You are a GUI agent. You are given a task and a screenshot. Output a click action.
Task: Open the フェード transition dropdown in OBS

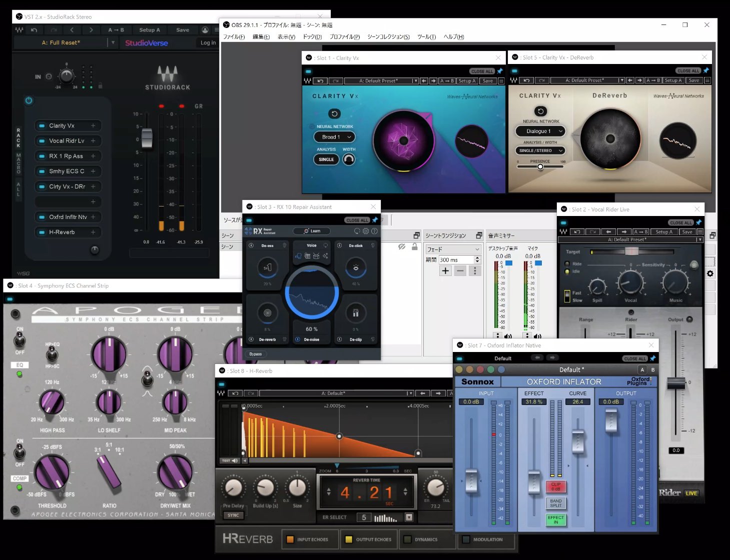click(x=453, y=248)
